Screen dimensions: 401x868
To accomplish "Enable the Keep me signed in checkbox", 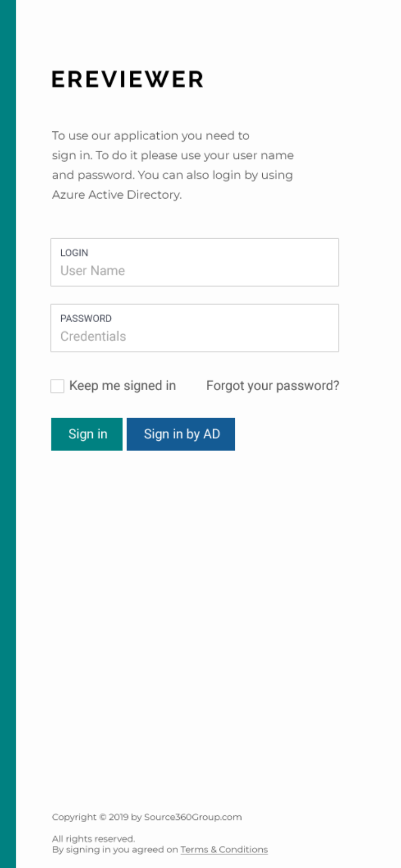I will tap(58, 386).
